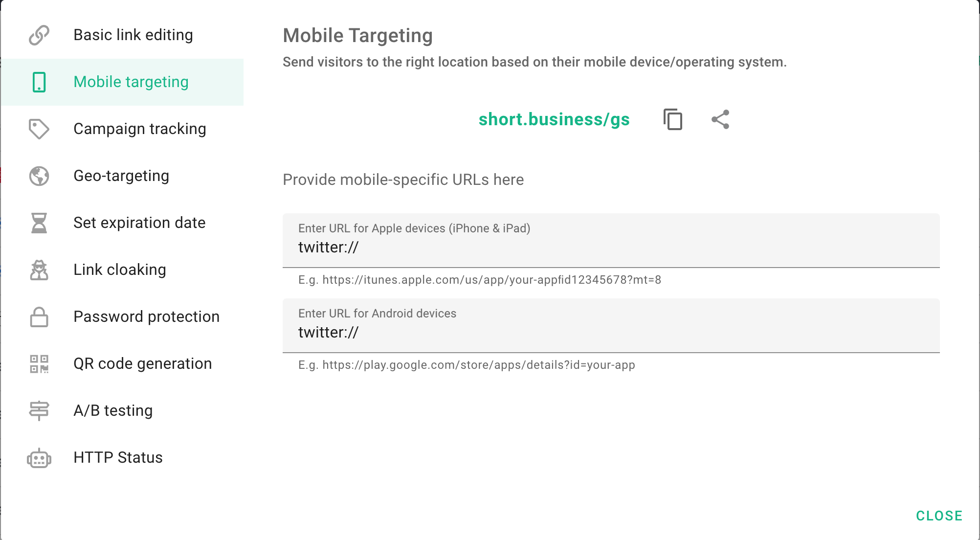Select the Campaign tracking tag icon
This screenshot has width=980, height=540.
tap(39, 129)
